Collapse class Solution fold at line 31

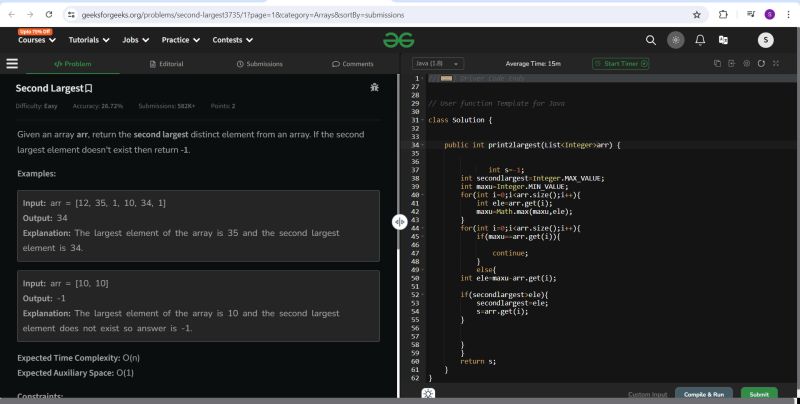point(423,120)
